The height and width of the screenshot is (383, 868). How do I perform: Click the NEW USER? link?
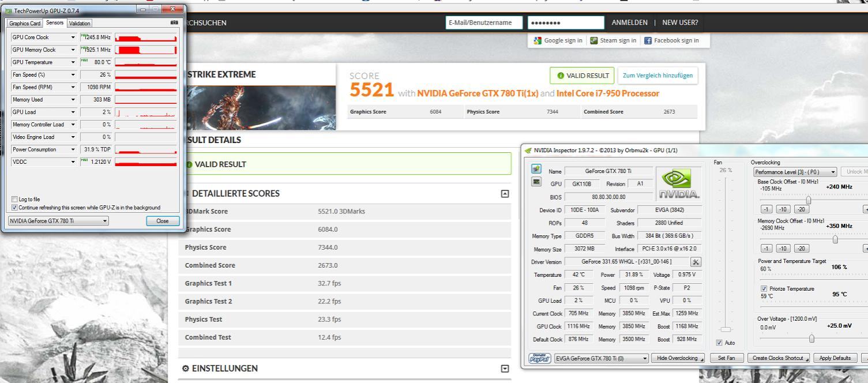680,22
